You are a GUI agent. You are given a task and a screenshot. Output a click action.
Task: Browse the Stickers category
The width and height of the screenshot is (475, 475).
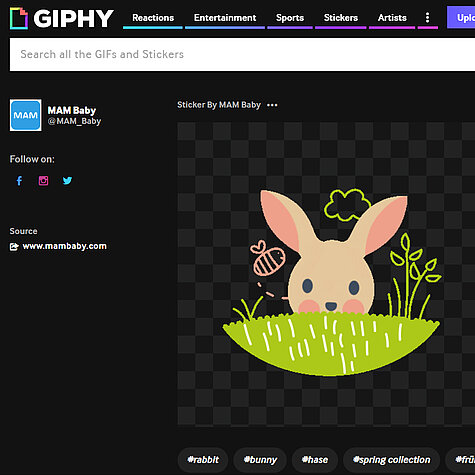341,18
